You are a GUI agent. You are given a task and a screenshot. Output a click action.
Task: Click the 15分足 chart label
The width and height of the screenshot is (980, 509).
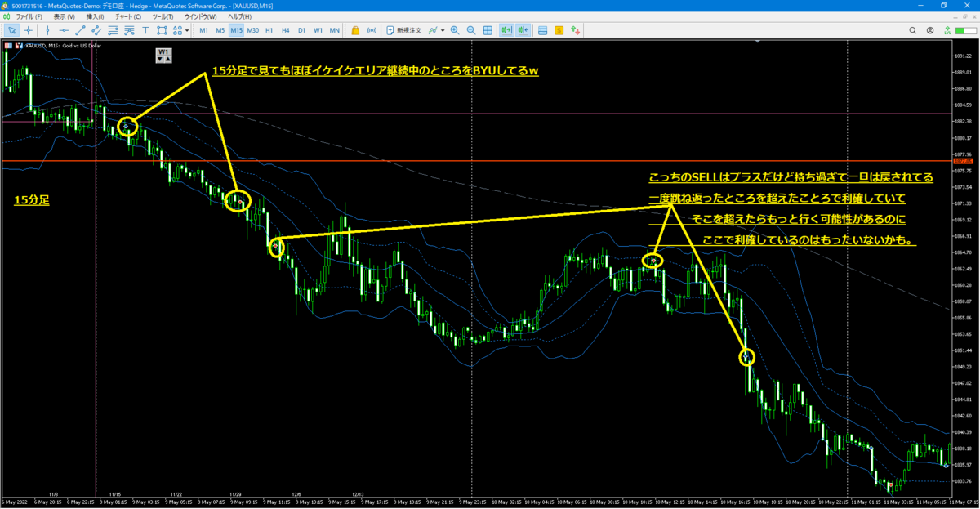click(31, 199)
